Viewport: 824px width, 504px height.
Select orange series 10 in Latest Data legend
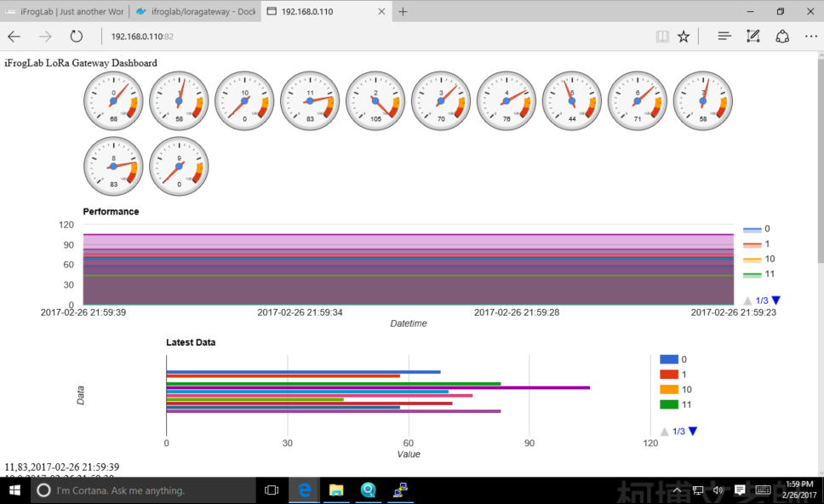click(676, 389)
